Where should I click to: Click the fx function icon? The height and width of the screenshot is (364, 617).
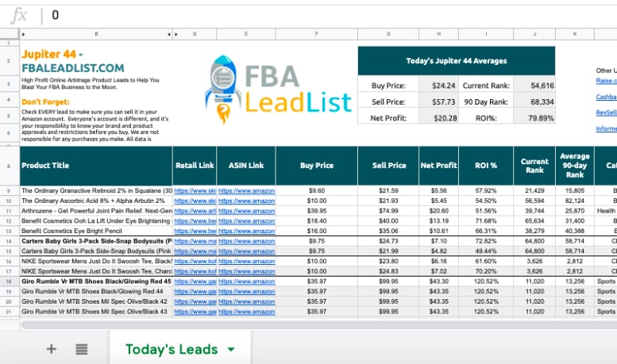[19, 15]
